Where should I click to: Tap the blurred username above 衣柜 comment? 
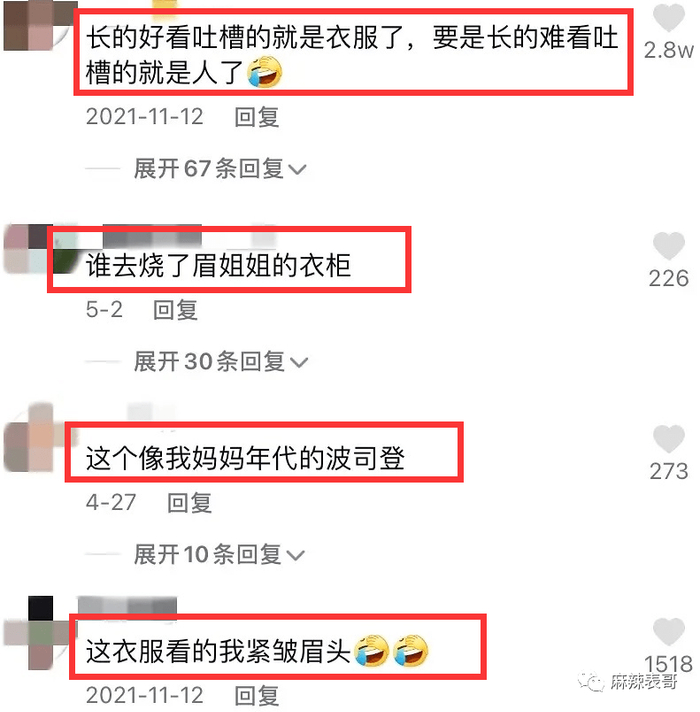coord(153,236)
